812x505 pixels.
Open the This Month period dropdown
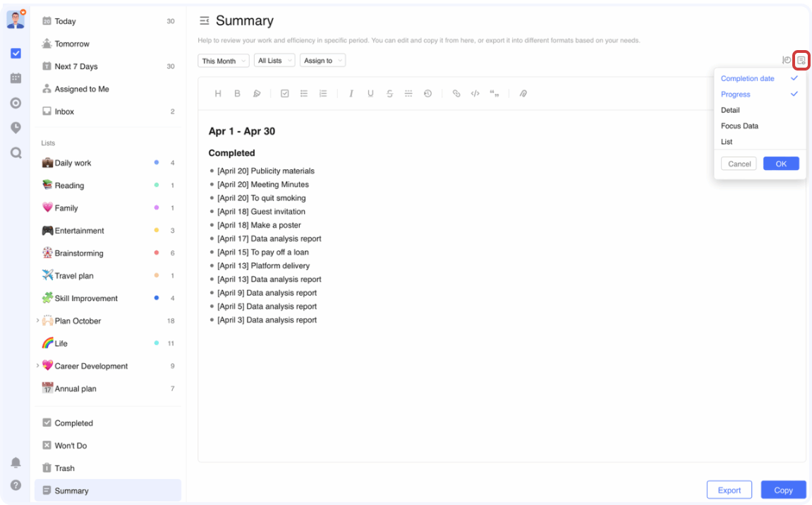pyautogui.click(x=223, y=61)
